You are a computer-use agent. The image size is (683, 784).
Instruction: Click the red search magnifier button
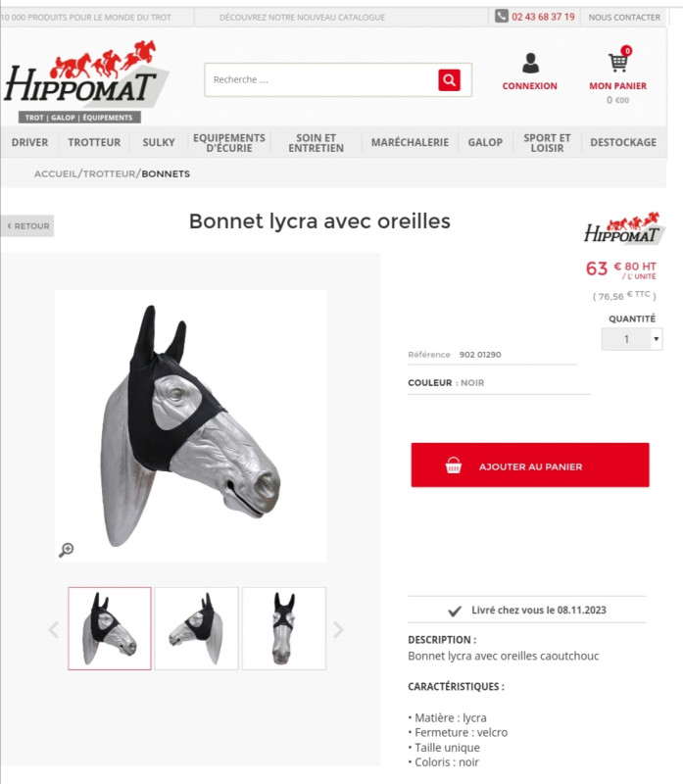[449, 80]
